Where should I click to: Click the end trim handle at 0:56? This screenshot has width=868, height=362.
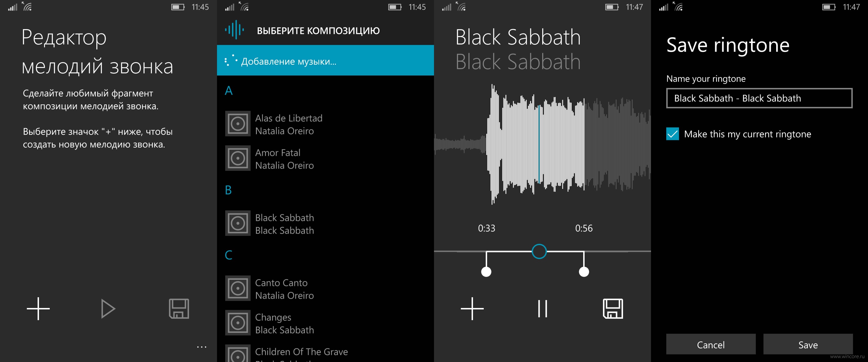[584, 271]
